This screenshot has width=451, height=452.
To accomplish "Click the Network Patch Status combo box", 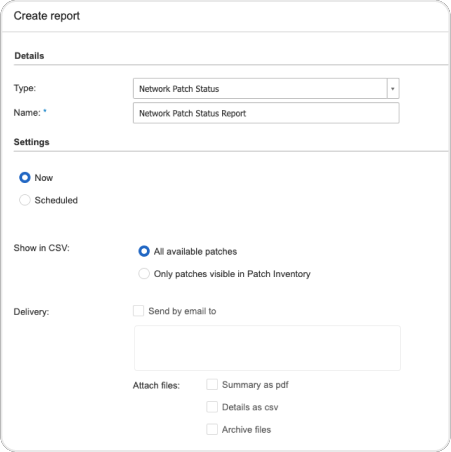I will click(x=266, y=89).
